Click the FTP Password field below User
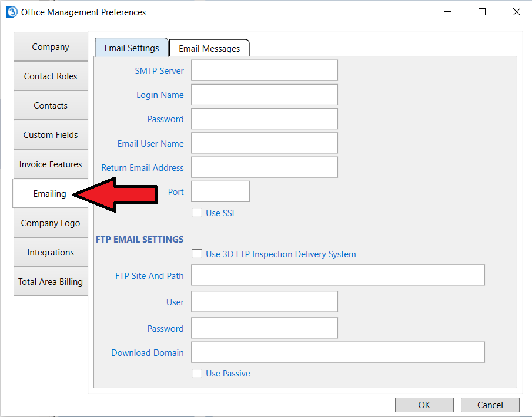 265,328
